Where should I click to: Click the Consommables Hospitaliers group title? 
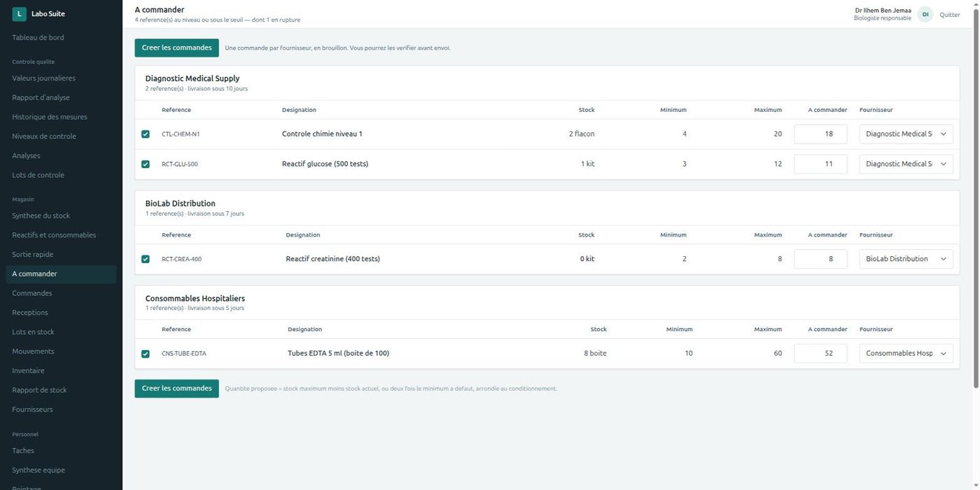click(x=195, y=298)
